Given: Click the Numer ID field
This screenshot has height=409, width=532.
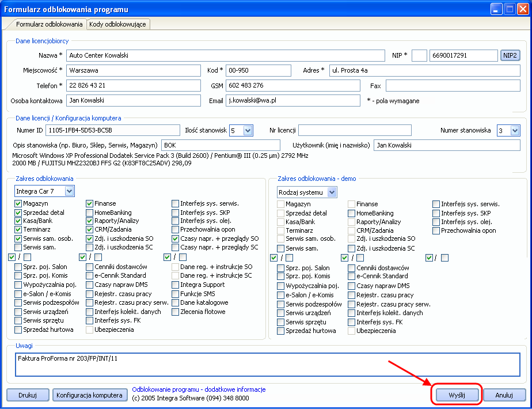Looking at the screenshot, I should 113,130.
